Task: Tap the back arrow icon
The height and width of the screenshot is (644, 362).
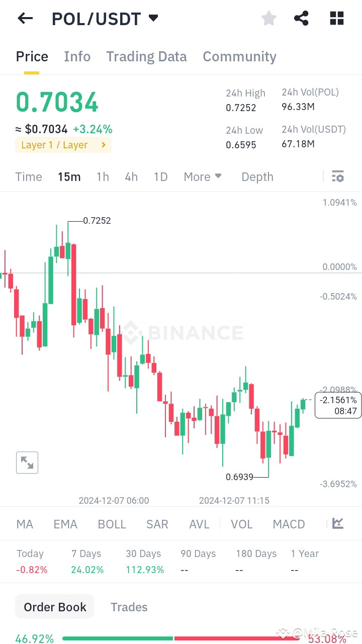Action: (25, 18)
